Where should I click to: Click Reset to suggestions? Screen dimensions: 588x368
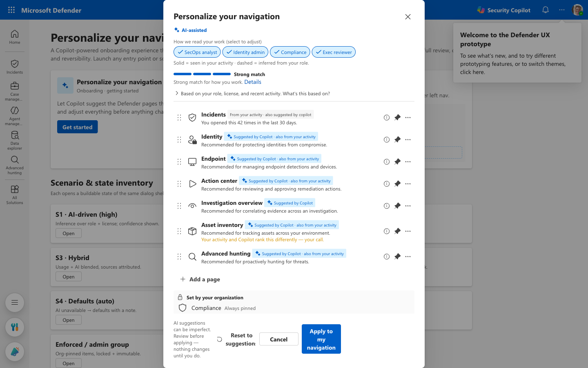point(236,339)
